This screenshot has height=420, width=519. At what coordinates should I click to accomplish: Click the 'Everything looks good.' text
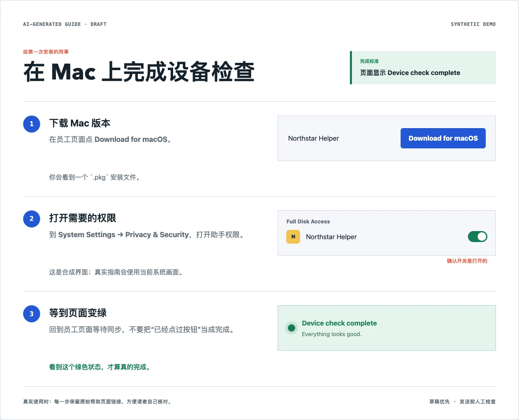tap(332, 334)
